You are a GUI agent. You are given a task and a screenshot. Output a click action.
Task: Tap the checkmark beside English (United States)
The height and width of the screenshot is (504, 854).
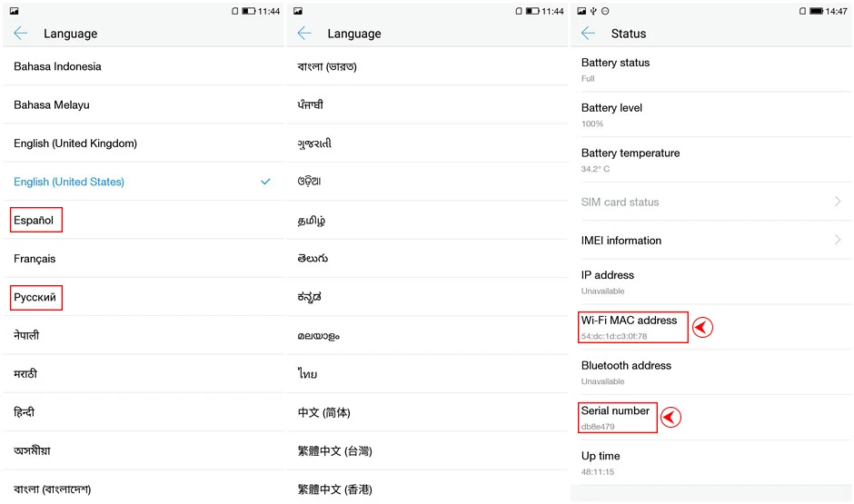tap(265, 182)
